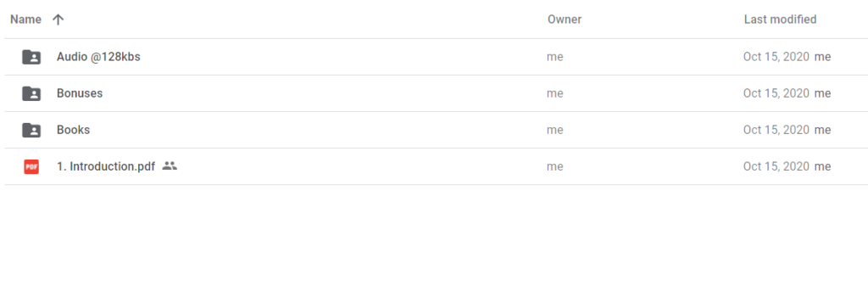868x308 pixels.
Task: Sort files by the Name column header
Action: click(26, 20)
